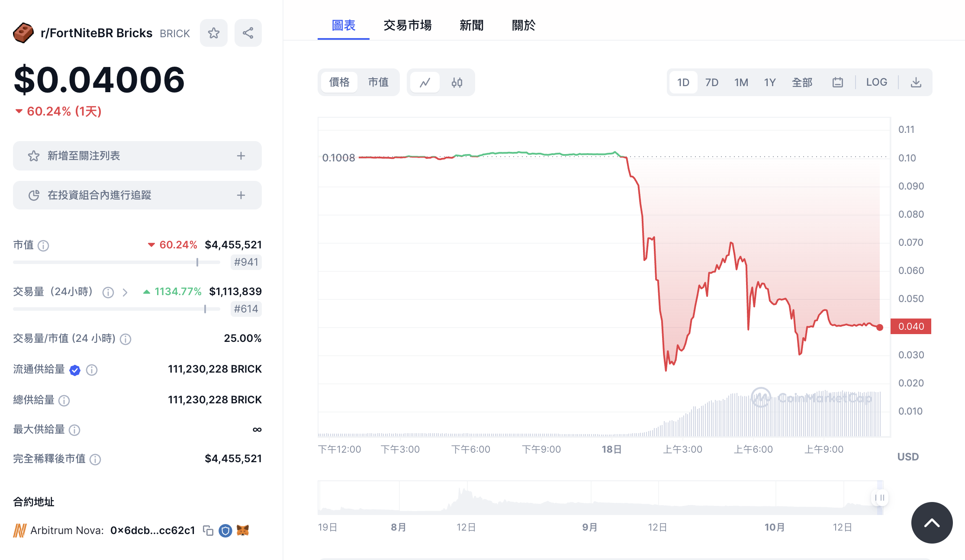Click the MetaMask fox icon
Screen dimensions: 965x560
(243, 531)
